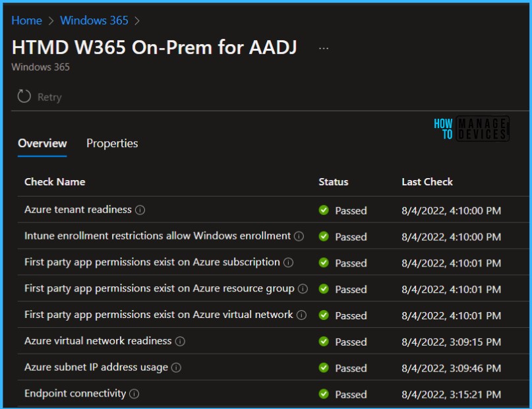Show info for Azure subscription permissions check
The image size is (532, 409).
288,263
